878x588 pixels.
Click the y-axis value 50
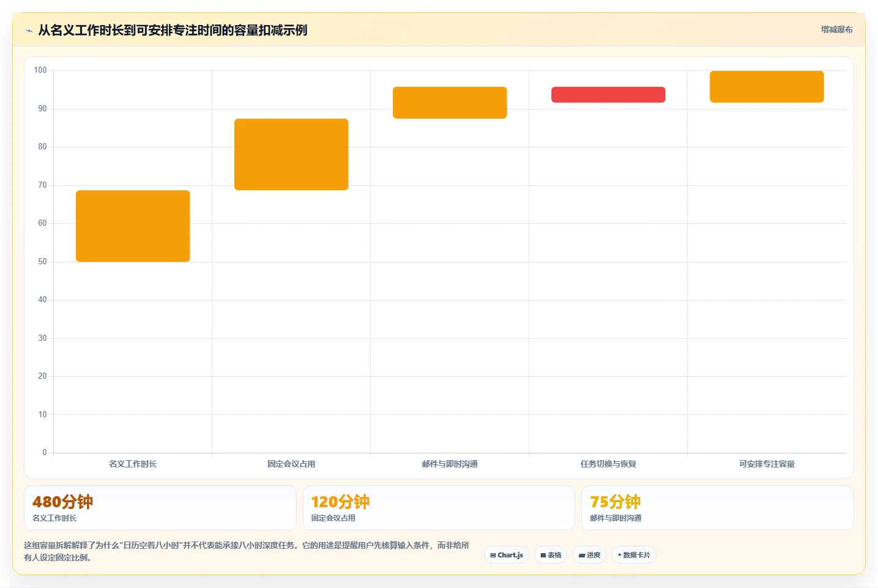[x=42, y=262]
